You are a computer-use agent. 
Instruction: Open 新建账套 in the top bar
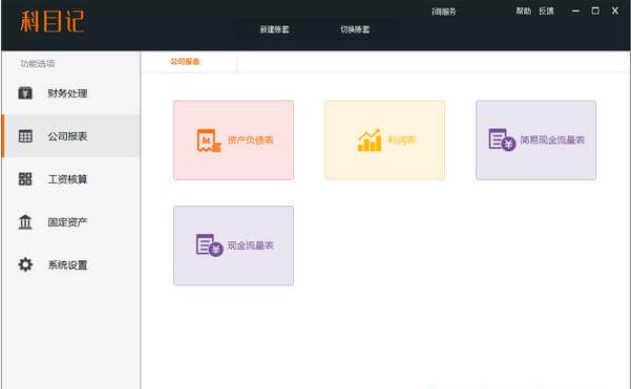(x=274, y=29)
